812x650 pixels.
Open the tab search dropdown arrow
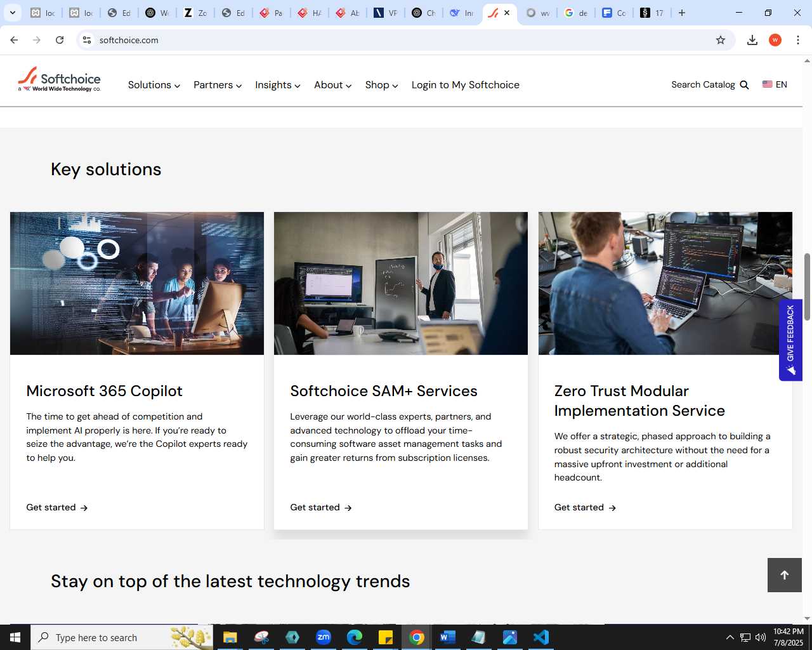pos(13,13)
